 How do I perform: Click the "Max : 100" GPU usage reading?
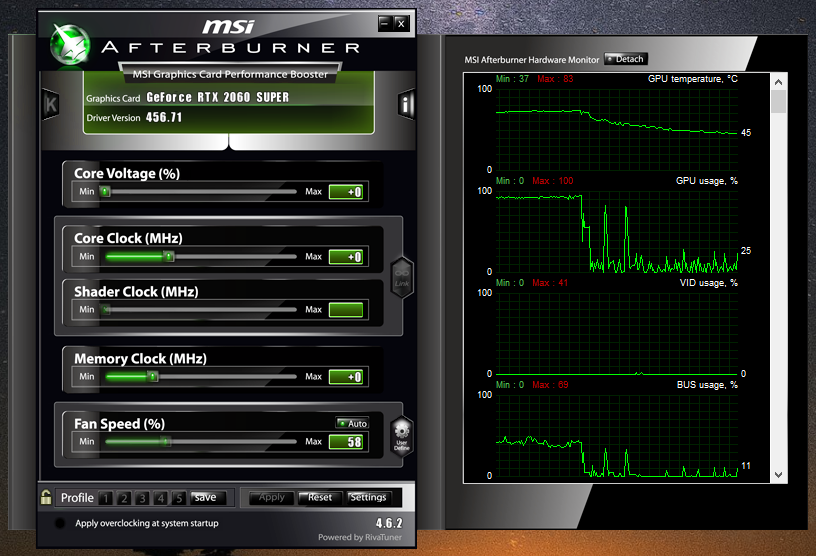point(552,181)
